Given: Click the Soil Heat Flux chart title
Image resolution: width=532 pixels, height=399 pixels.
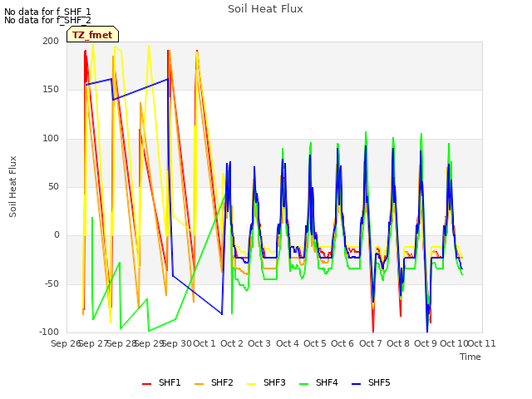Looking at the screenshot, I should [265, 9].
